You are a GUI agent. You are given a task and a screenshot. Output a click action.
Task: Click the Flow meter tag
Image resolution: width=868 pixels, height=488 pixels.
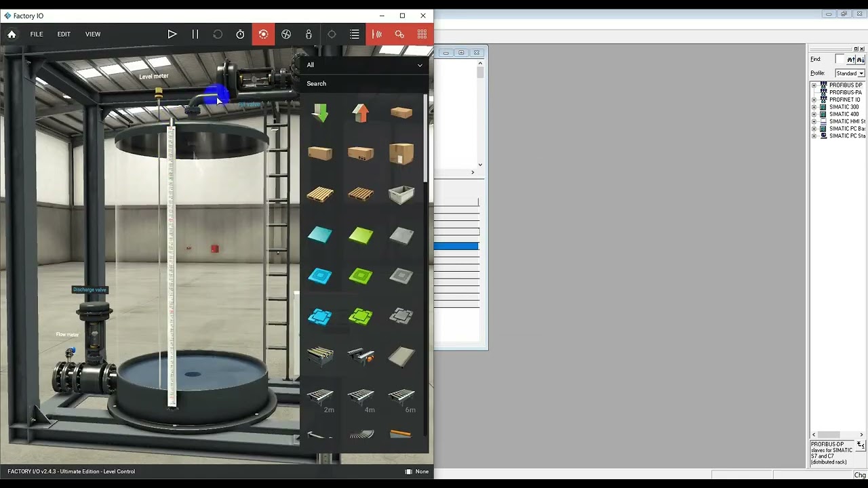pos(67,335)
